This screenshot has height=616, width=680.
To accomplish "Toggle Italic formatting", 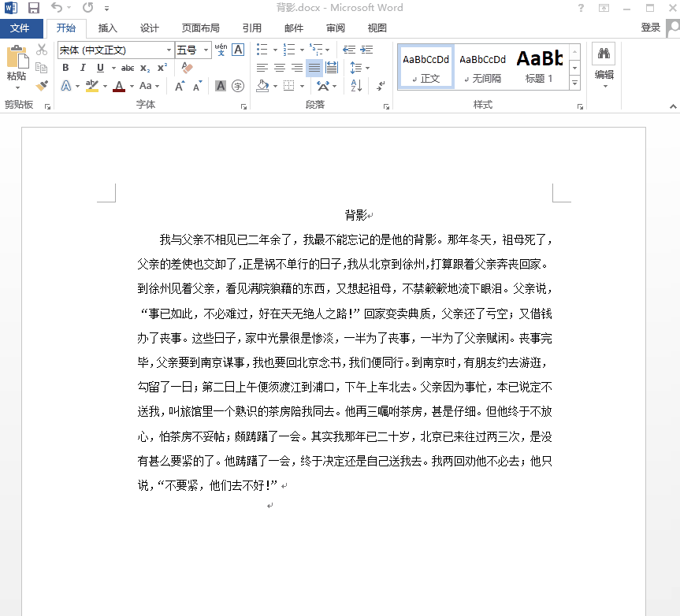I will point(82,68).
